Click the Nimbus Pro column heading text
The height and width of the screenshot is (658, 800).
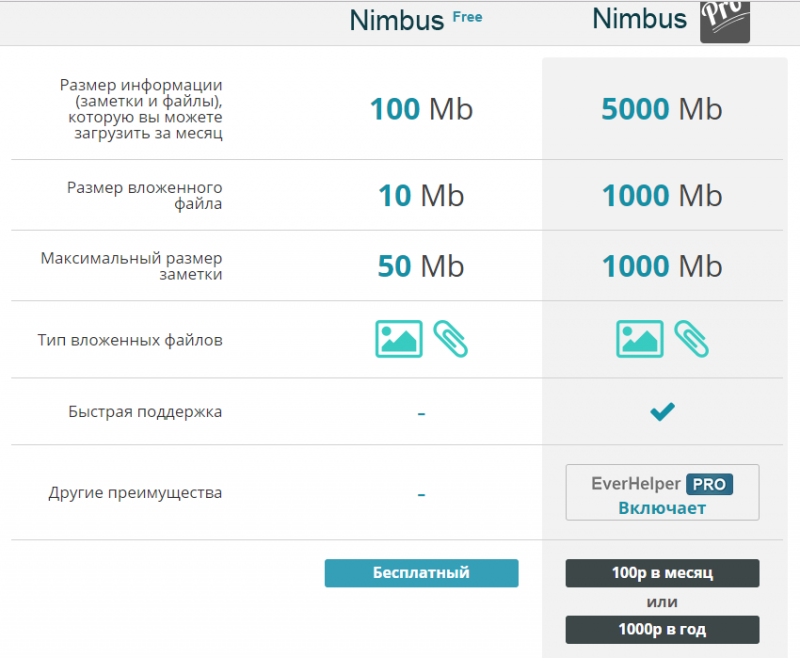click(x=640, y=19)
